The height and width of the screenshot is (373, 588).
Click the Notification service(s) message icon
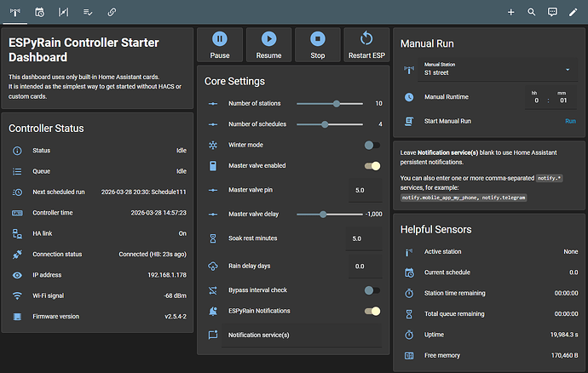213,336
